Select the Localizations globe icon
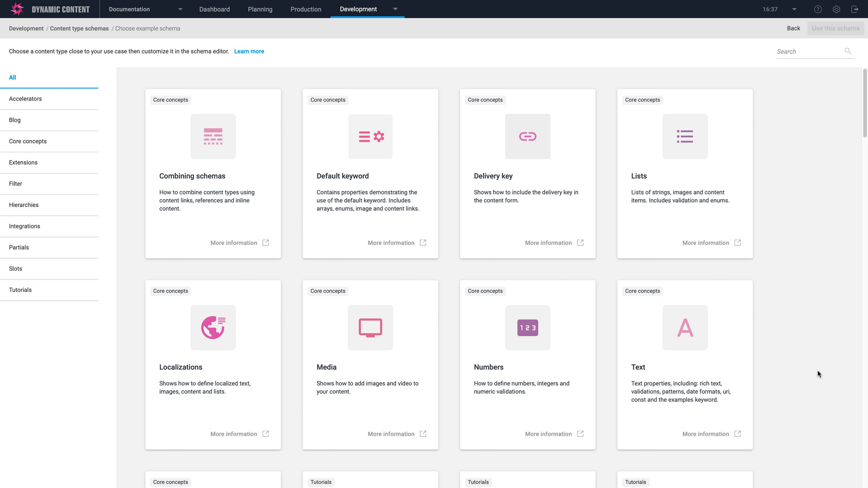Viewport: 868px width, 488px height. click(213, 327)
